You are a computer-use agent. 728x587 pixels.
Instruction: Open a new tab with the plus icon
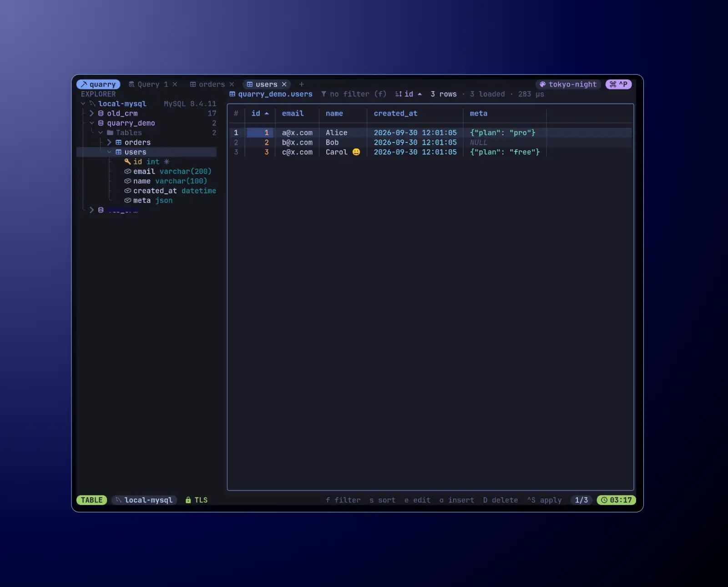click(x=301, y=84)
